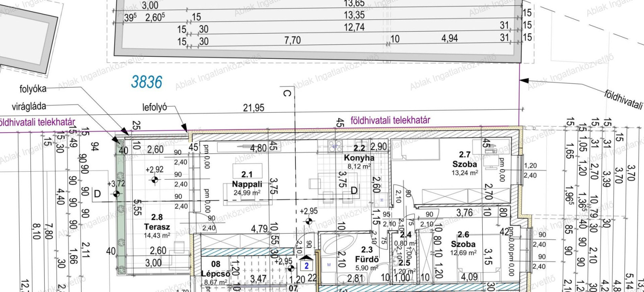Screen dimensions: 644x292
Task: Click the section line letter C
Action: (x=287, y=94)
